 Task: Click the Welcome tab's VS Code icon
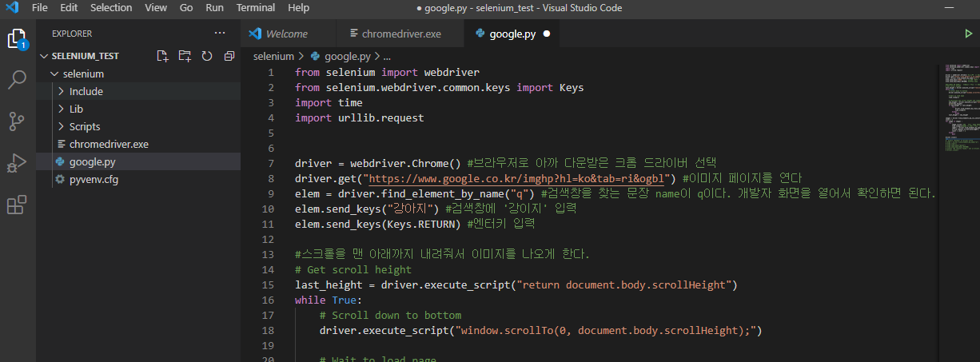click(255, 34)
